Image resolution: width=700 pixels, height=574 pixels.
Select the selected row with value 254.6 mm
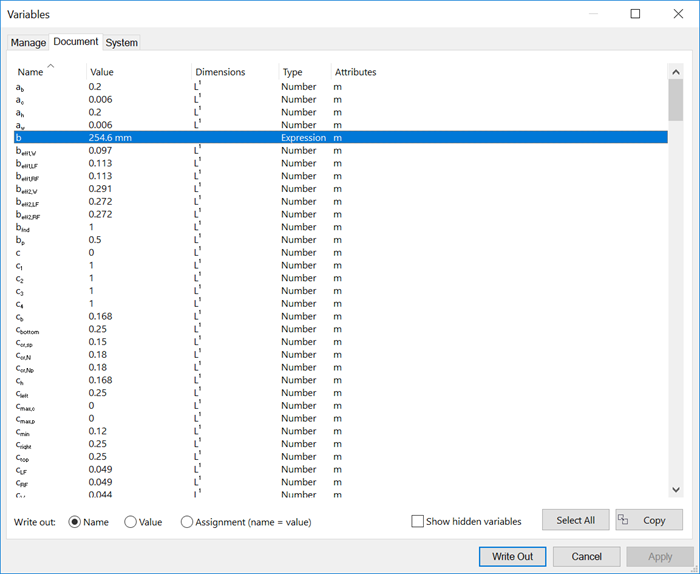tap(341, 137)
